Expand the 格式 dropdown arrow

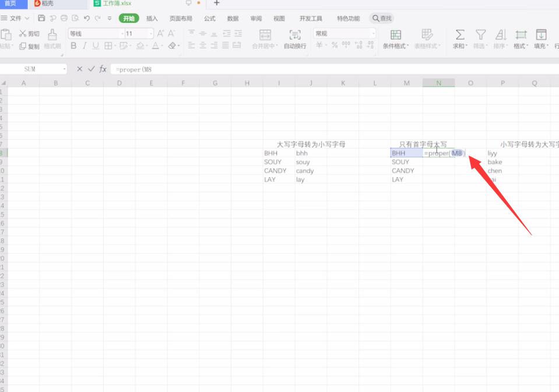[527, 46]
